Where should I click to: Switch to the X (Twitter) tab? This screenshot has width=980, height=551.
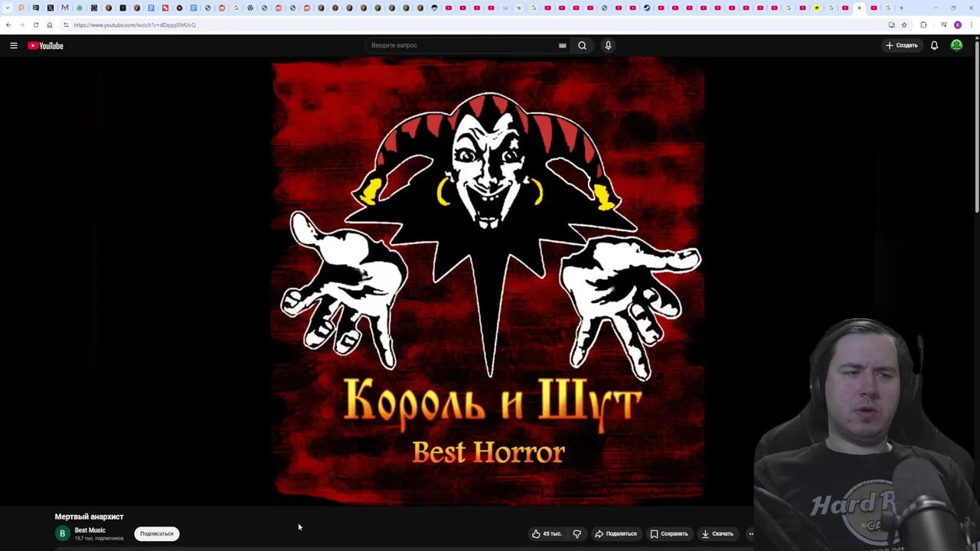(x=51, y=8)
